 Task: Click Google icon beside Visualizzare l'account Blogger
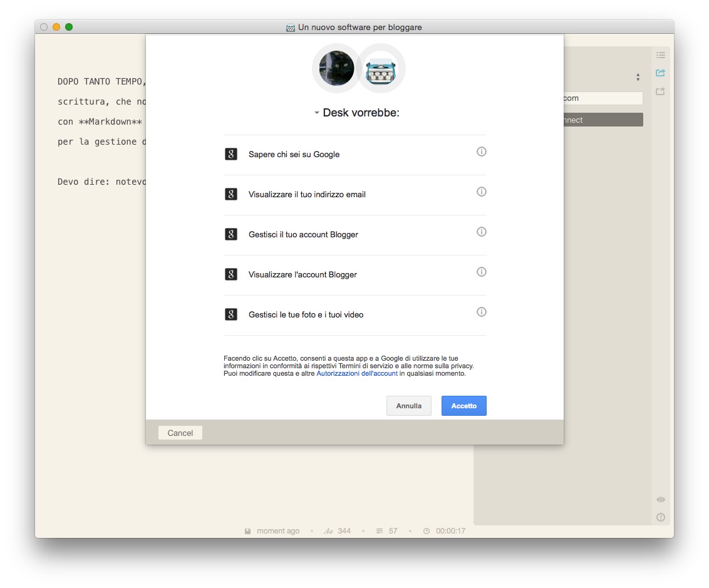pyautogui.click(x=231, y=274)
